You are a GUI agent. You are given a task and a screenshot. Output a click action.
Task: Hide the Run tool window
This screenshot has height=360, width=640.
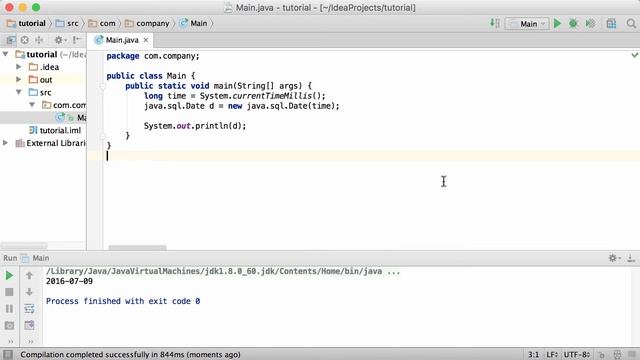(x=631, y=258)
